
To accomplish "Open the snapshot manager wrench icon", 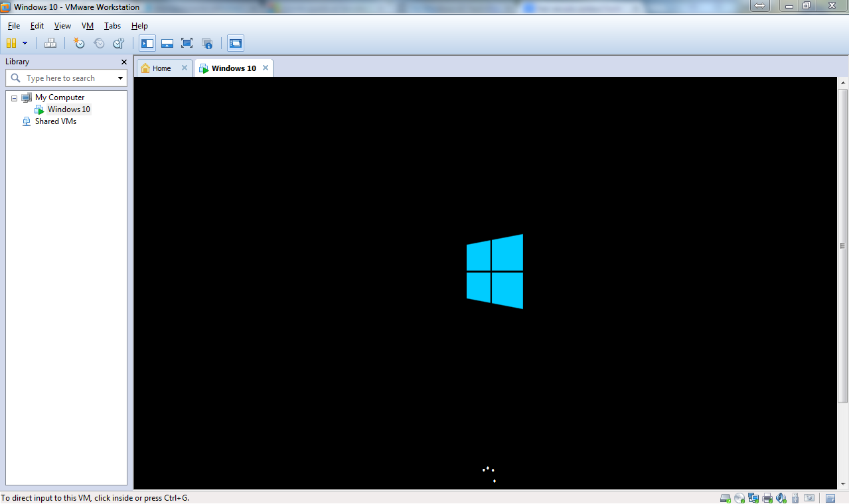I will [x=119, y=43].
